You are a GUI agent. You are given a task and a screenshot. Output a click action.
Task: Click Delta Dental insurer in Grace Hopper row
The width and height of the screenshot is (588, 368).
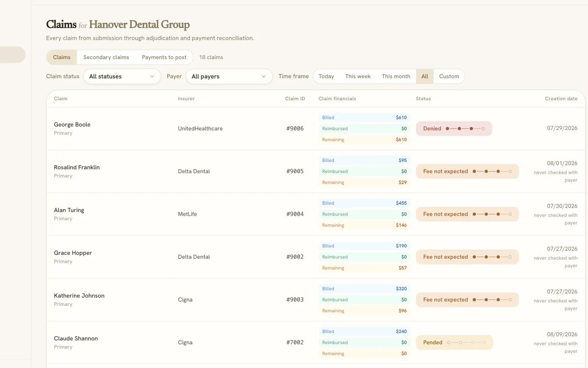(x=194, y=257)
